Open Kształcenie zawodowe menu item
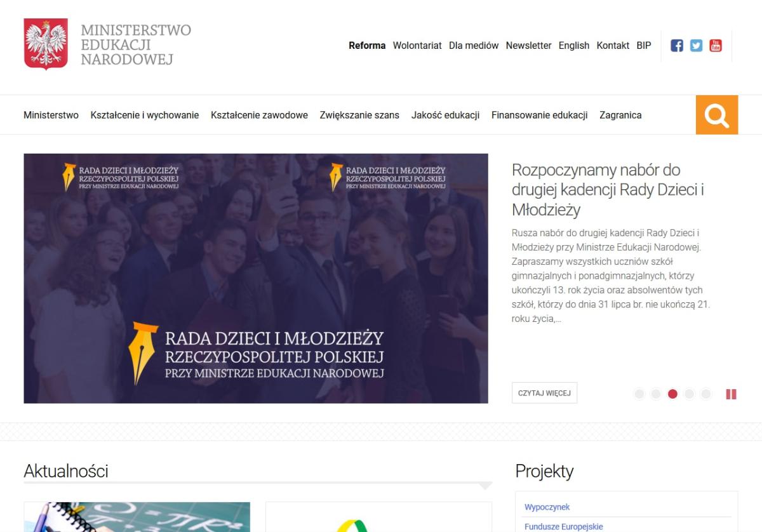762x532 pixels. [259, 115]
